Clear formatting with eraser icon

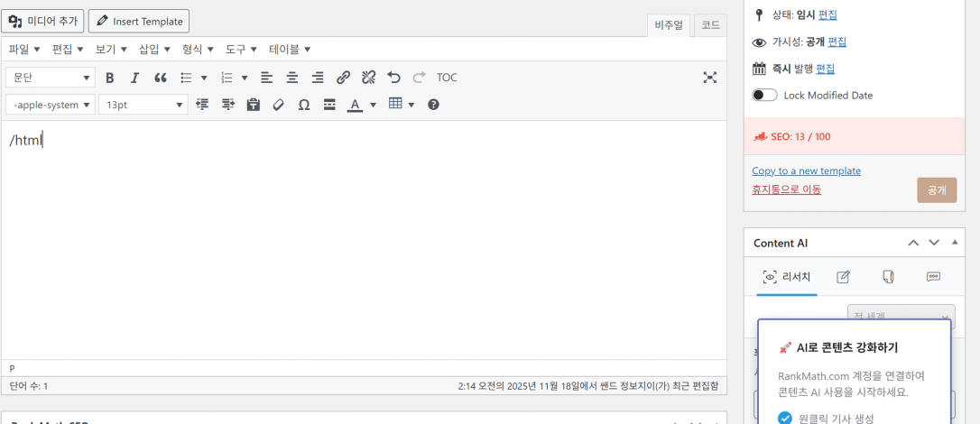tap(279, 105)
